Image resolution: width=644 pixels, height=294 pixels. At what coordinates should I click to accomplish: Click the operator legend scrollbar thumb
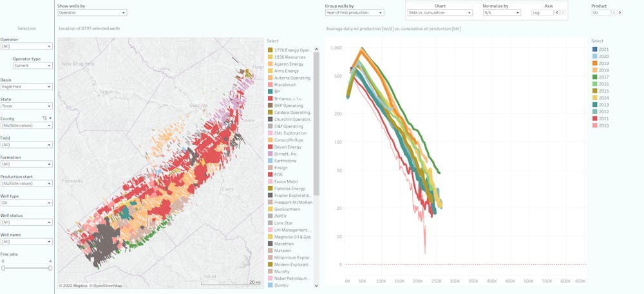[316, 124]
